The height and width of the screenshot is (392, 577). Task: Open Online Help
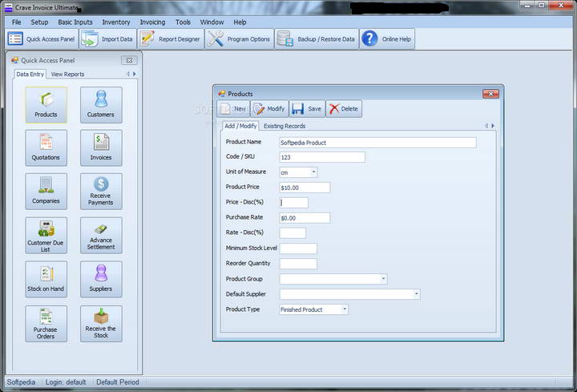pyautogui.click(x=387, y=38)
